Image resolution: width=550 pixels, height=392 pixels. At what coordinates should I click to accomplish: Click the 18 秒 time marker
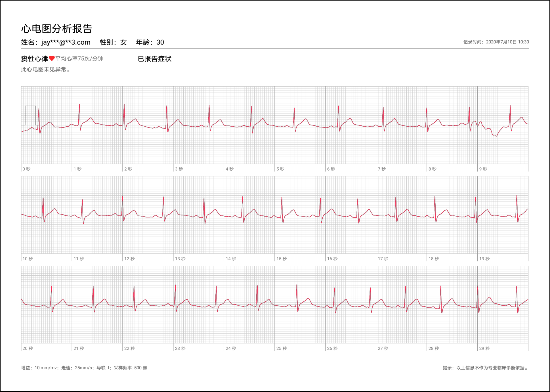pyautogui.click(x=434, y=259)
